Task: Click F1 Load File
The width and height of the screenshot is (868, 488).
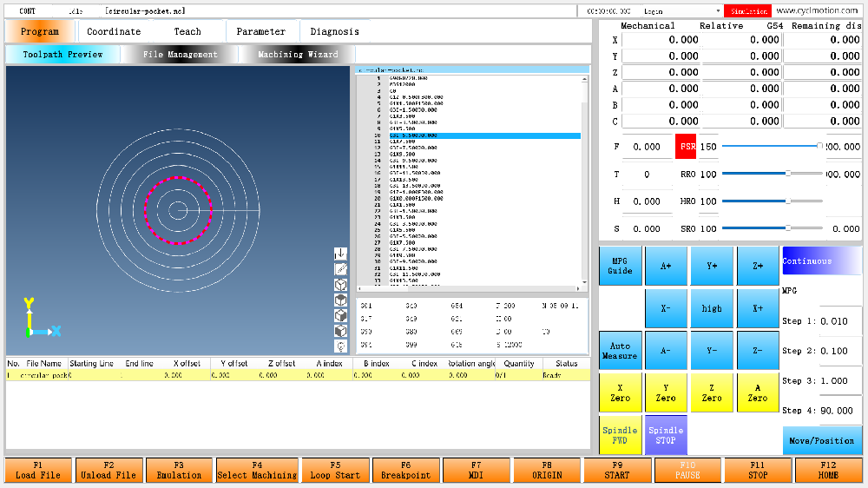Action: pos(38,471)
